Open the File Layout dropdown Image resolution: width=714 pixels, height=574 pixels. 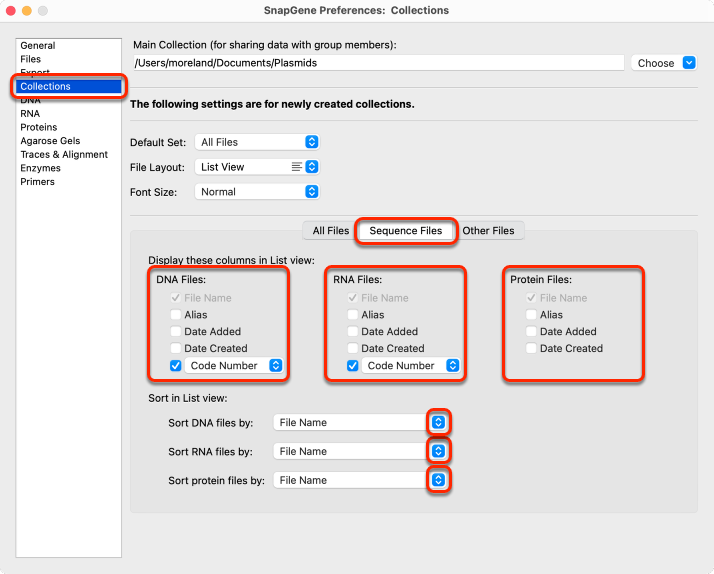pyautogui.click(x=257, y=167)
